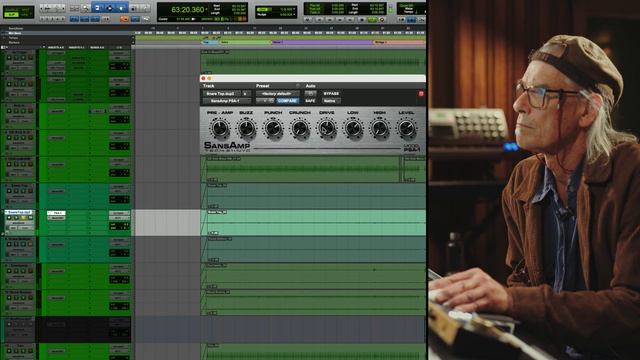The image size is (640, 360).
Task: Open the output path selector of Snare Top.dup2
Action: (119, 218)
